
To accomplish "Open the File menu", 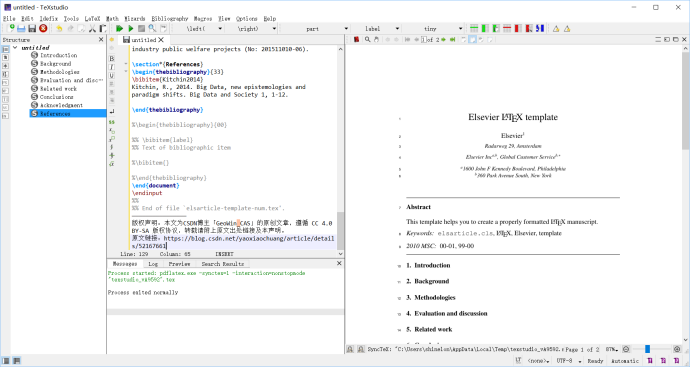I will 9,19.
